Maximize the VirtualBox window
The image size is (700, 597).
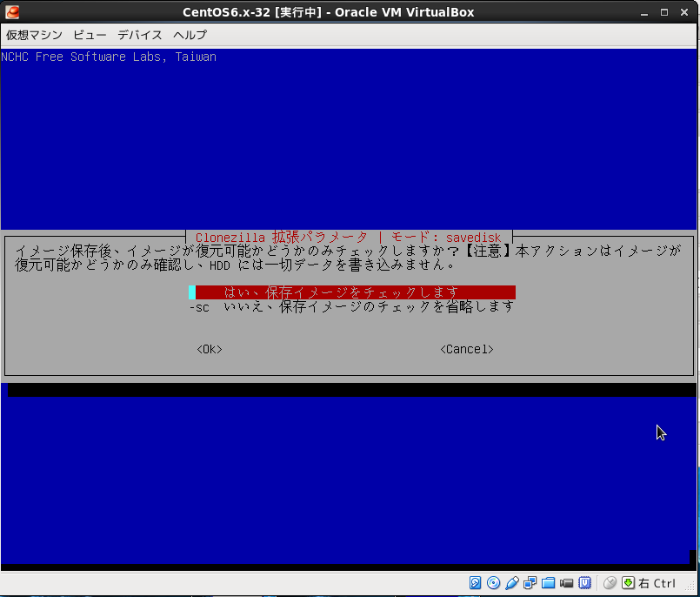[665, 12]
